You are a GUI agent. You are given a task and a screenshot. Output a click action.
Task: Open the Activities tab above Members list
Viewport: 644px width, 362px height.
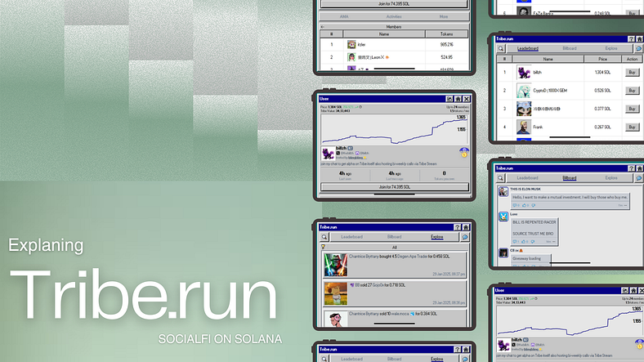[394, 15]
